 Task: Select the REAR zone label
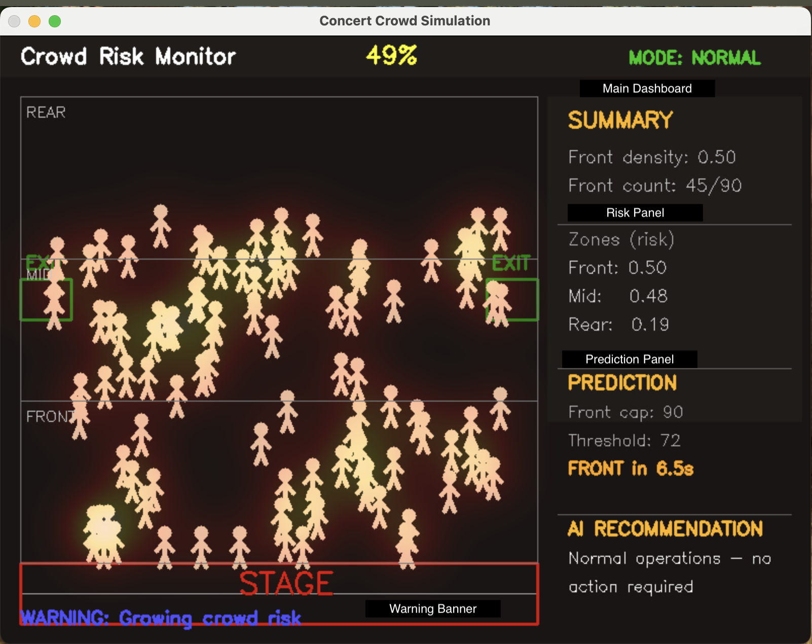(x=46, y=112)
